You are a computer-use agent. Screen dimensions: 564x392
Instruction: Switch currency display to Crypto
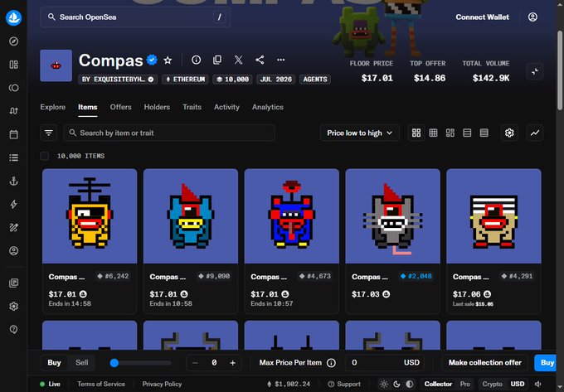pyautogui.click(x=492, y=384)
